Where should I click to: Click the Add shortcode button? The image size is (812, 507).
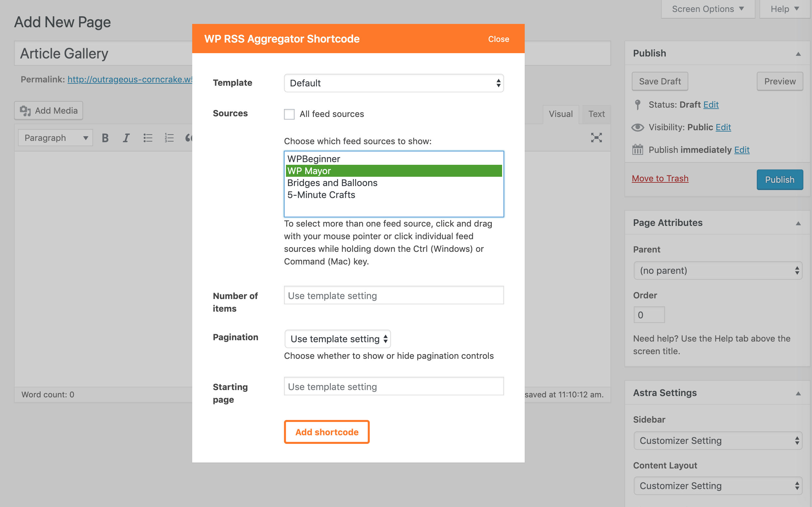(x=327, y=432)
